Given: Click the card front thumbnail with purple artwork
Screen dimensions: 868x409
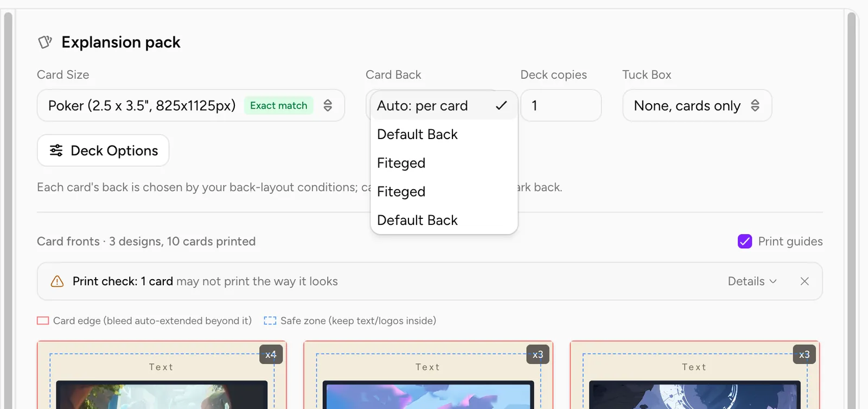Looking at the screenshot, I should pos(428,375).
